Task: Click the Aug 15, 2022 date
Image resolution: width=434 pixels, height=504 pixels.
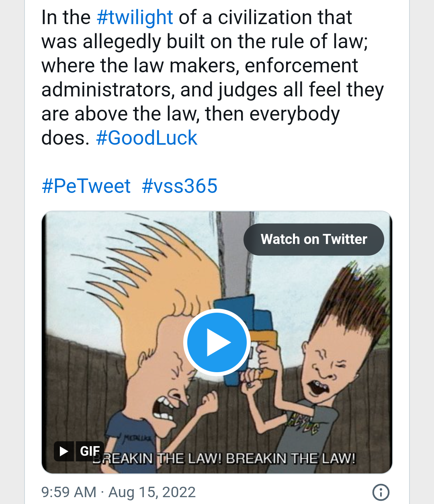Action: click(x=152, y=492)
